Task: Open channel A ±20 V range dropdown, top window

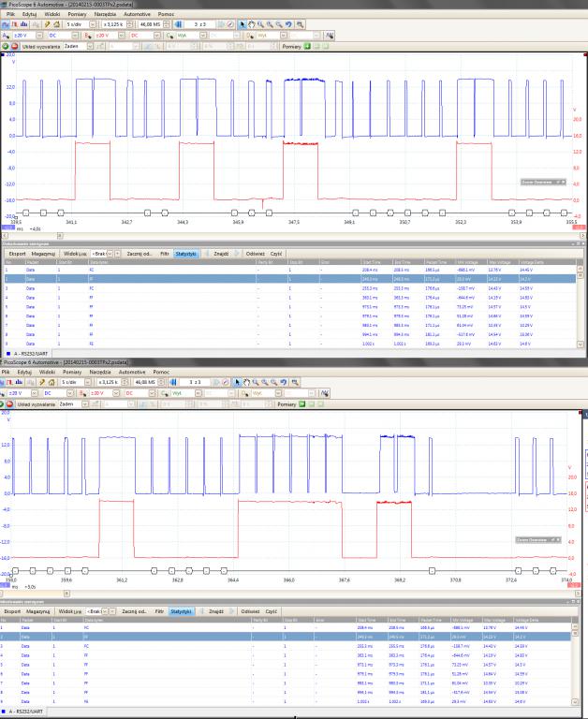Action: click(39, 36)
